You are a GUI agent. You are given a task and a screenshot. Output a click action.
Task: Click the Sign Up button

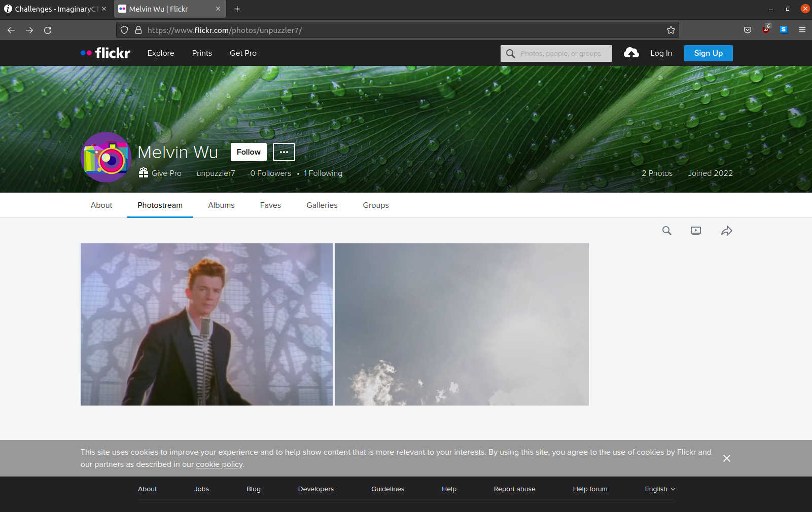click(709, 53)
